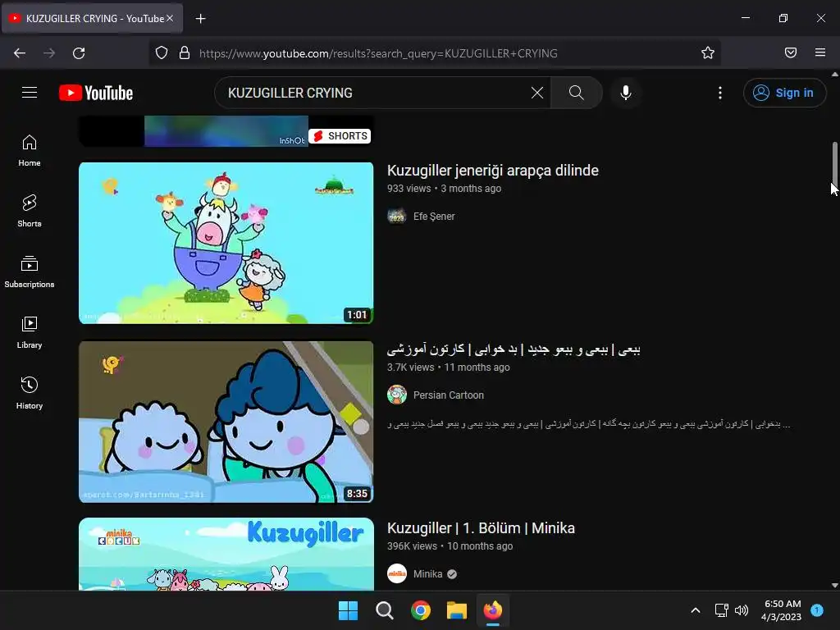Open the SHORTS-labeled video thumbnail
This screenshot has width=840, height=630.
[226, 130]
